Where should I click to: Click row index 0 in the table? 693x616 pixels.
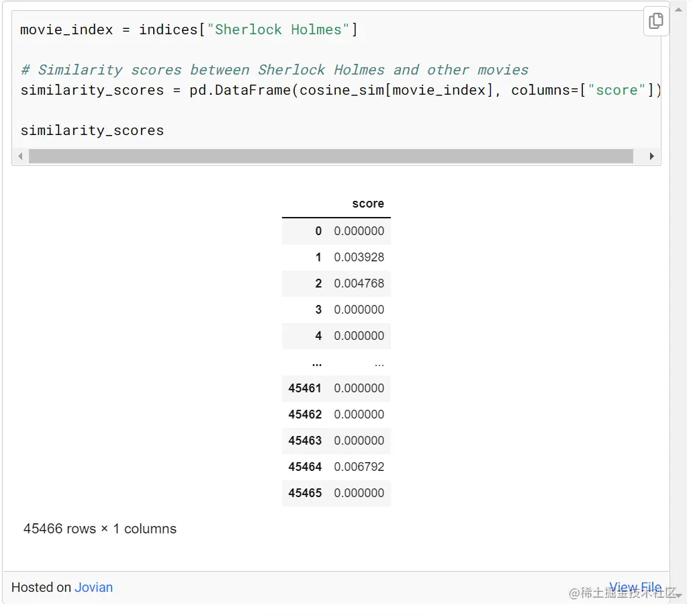[318, 231]
